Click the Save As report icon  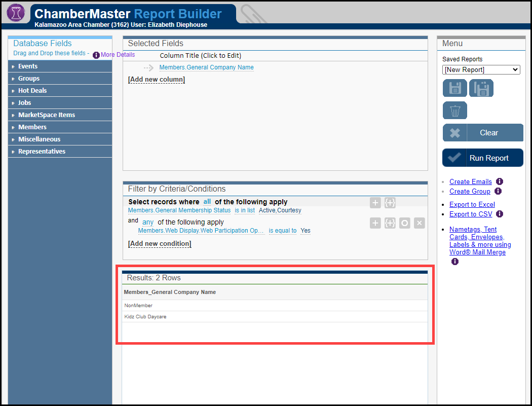[x=481, y=88]
